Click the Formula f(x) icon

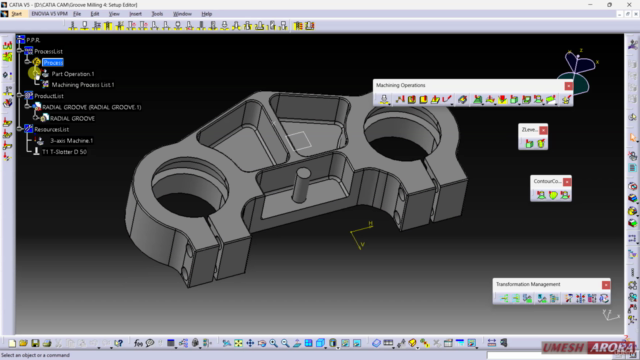(138, 343)
